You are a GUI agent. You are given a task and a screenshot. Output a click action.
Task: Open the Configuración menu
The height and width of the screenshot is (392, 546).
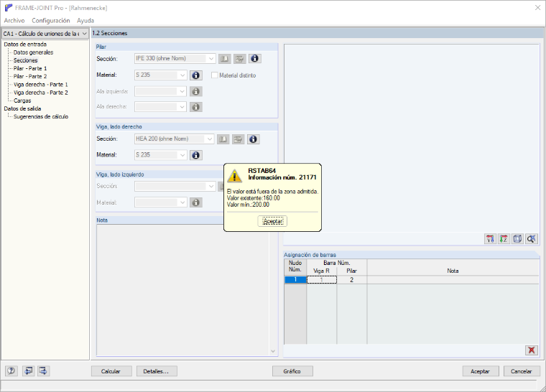pos(51,21)
